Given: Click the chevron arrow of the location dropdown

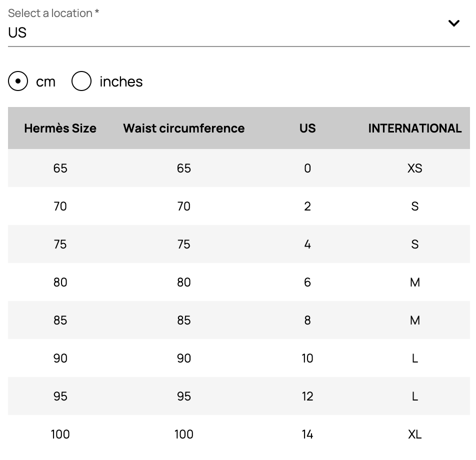Looking at the screenshot, I should [453, 23].
